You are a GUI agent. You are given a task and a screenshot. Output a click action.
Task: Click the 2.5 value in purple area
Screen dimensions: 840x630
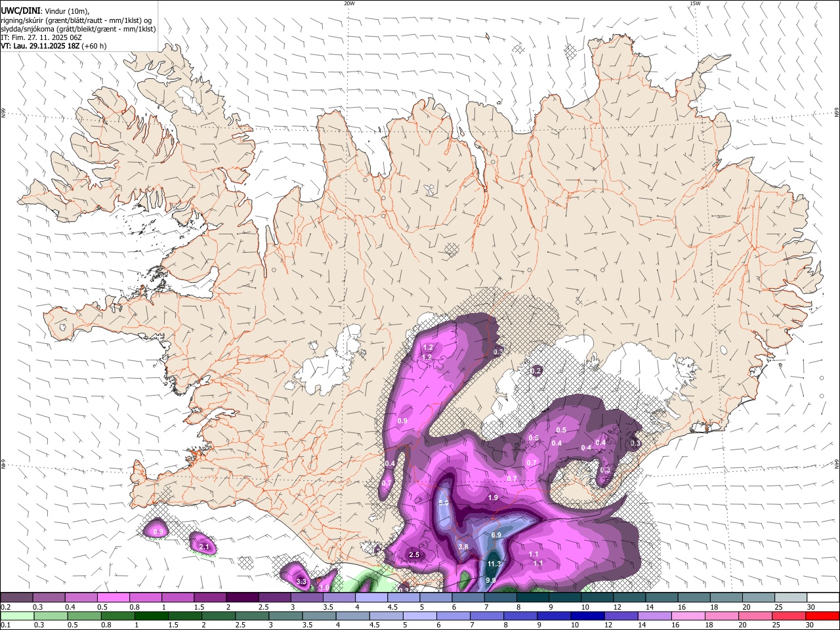(x=414, y=555)
